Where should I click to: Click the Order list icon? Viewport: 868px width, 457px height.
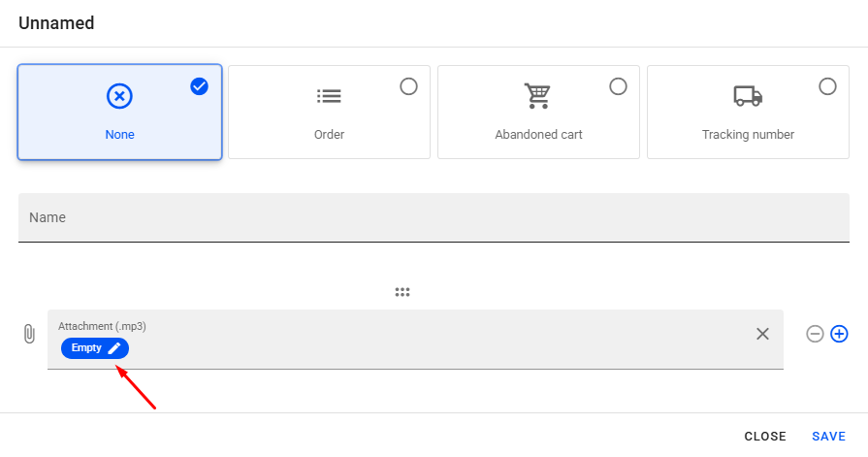click(329, 96)
